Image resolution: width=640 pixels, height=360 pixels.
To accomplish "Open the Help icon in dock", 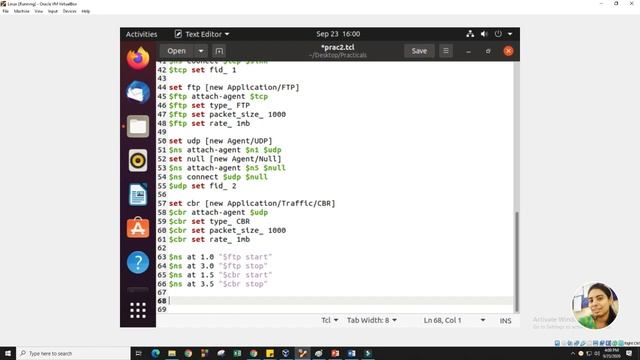I will click(138, 262).
